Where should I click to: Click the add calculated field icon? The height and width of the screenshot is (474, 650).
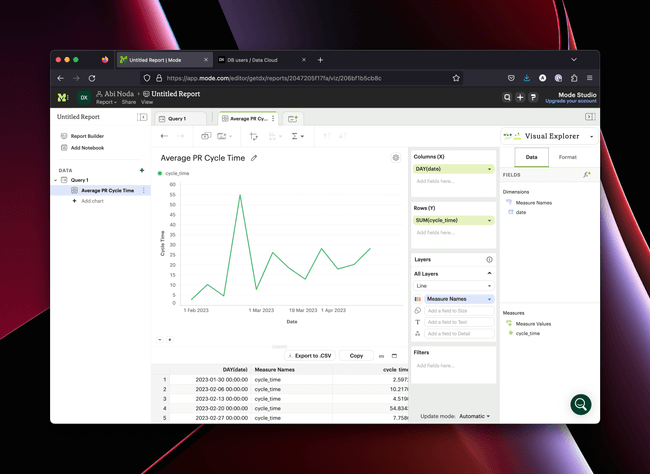[587, 174]
